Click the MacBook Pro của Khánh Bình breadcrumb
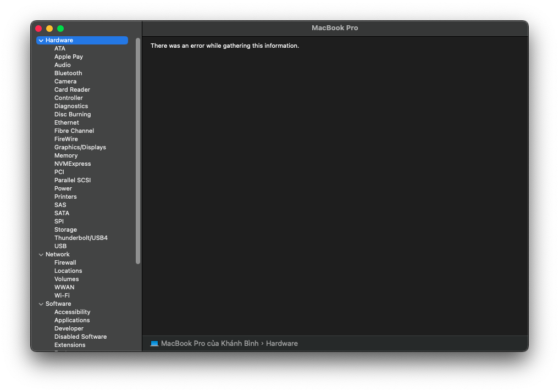Screen dimensions: 559x392 (202, 343)
